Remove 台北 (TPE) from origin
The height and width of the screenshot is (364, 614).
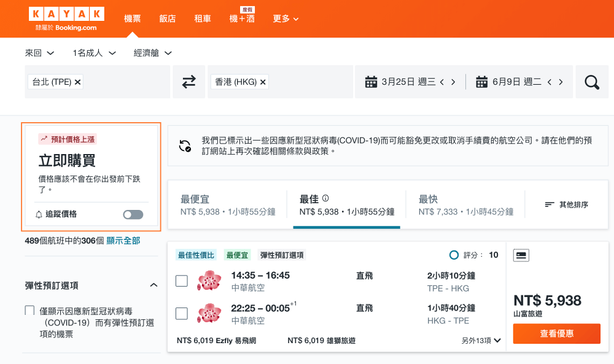(77, 82)
